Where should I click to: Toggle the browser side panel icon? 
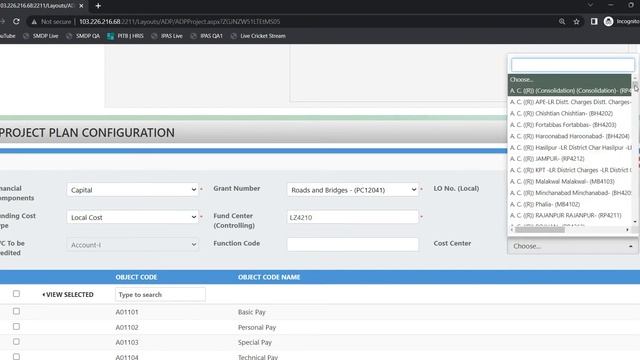[x=594, y=21]
